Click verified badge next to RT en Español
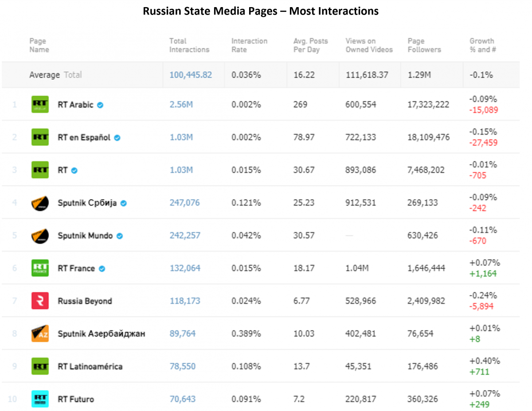532x411 pixels. (x=117, y=138)
